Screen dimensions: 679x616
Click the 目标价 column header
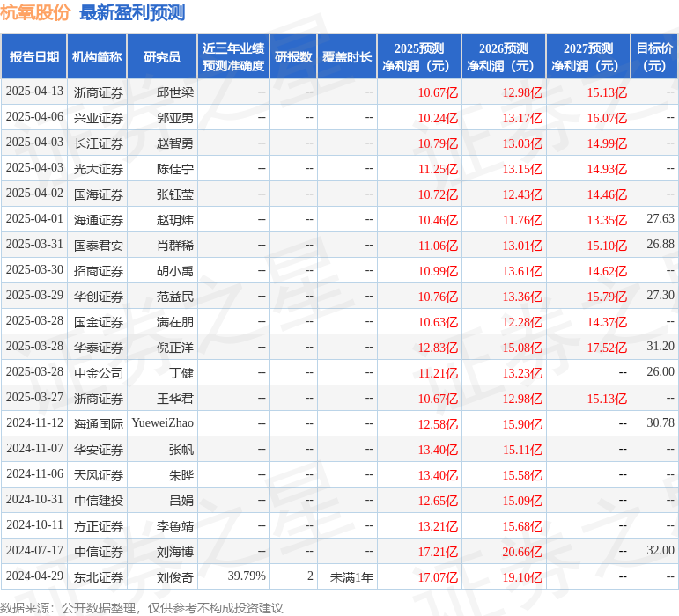(x=654, y=57)
